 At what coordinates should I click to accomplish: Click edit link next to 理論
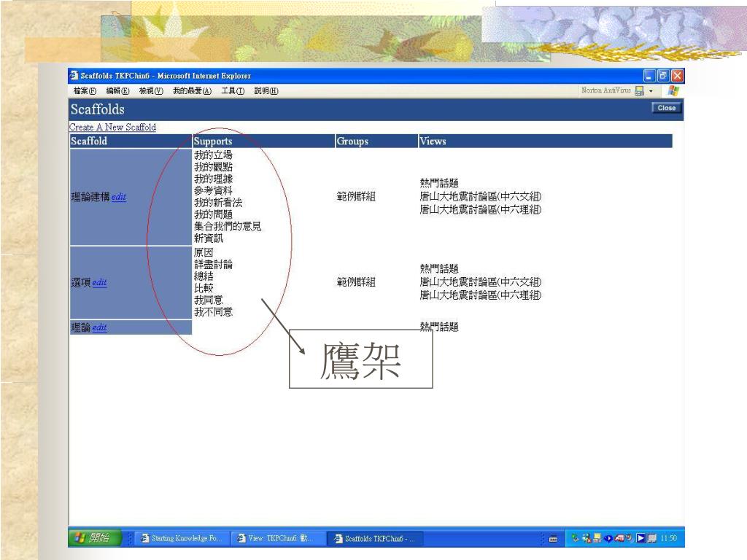tap(99, 327)
